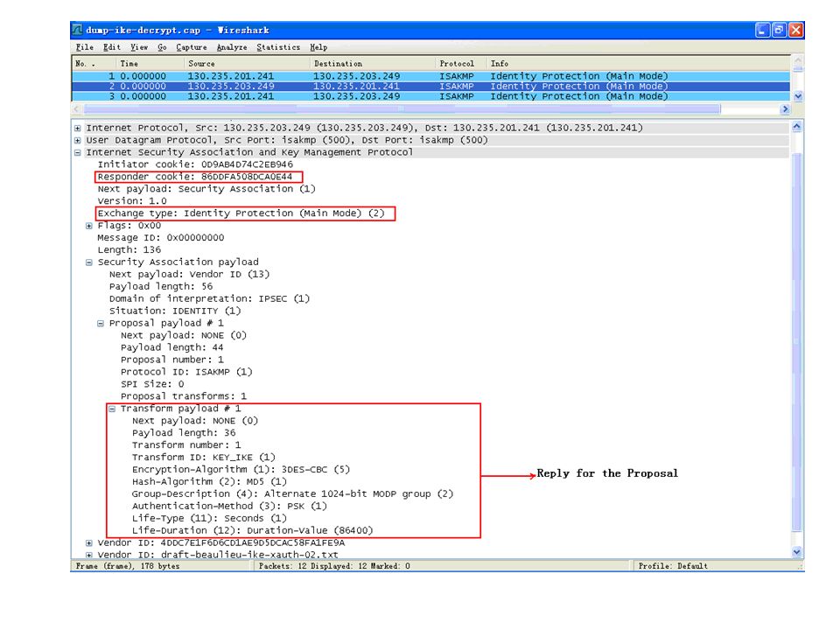Collapse the Internet Security Association and Key Management Protocol node

pyautogui.click(x=78, y=152)
